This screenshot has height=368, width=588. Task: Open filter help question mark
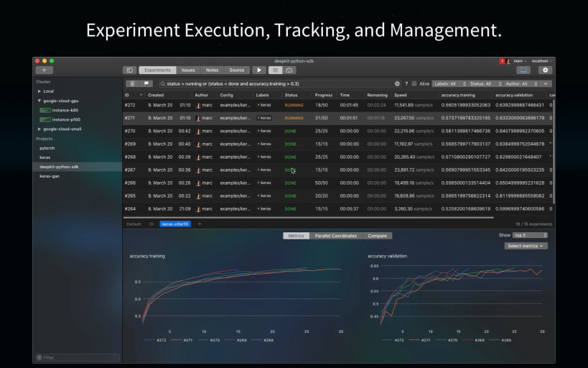(x=406, y=84)
